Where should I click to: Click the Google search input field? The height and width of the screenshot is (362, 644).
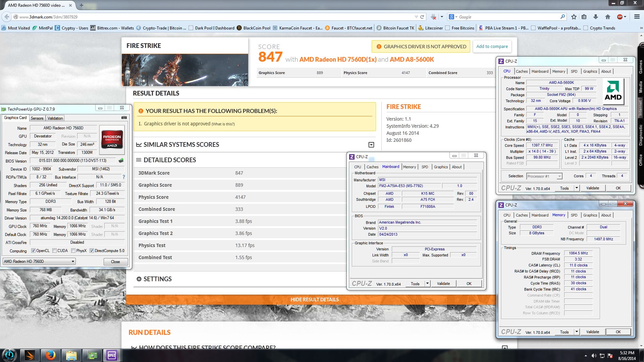pos(508,17)
